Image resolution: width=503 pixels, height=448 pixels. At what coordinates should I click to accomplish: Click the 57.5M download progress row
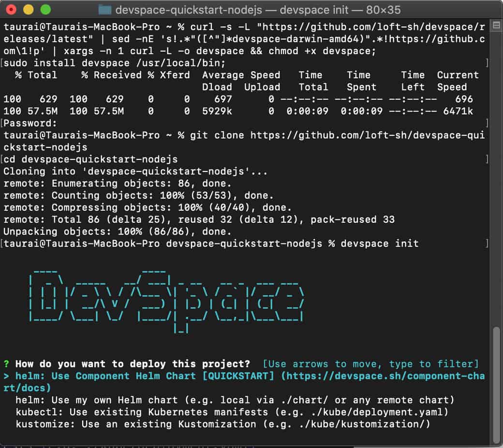point(145,111)
